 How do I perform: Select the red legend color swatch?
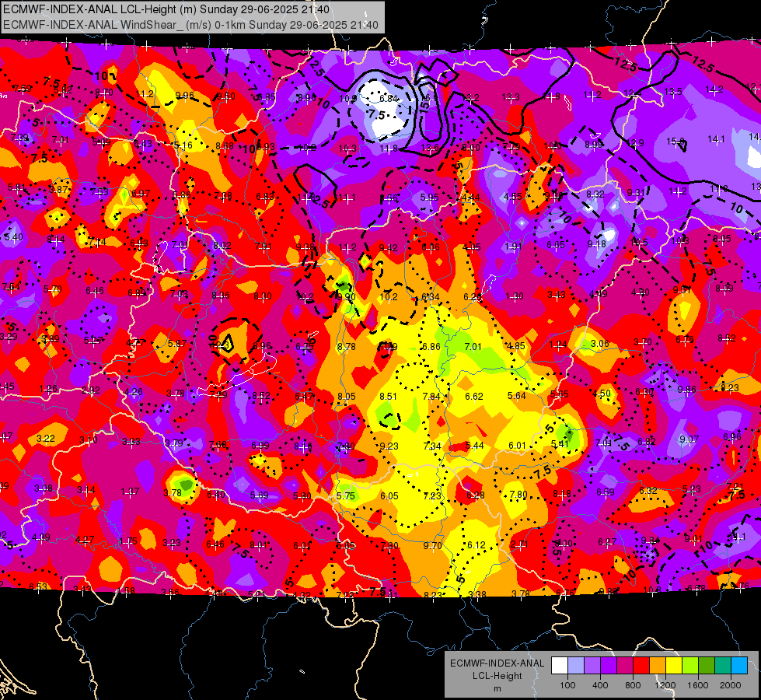641,666
